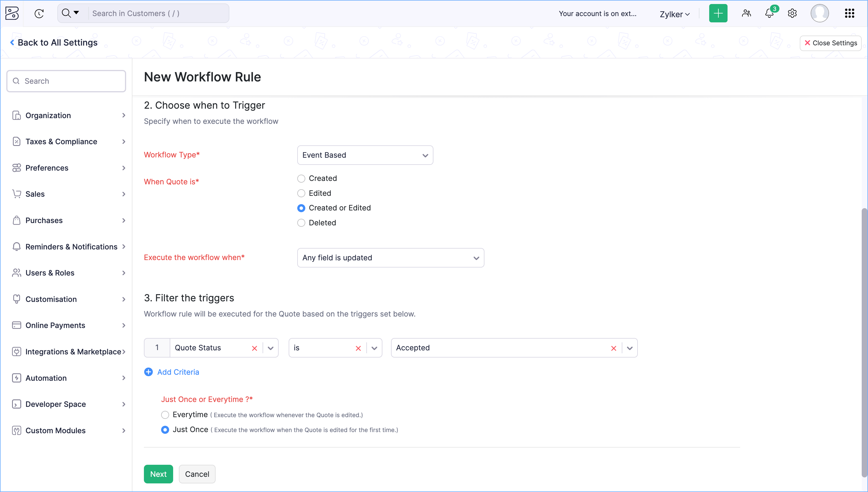
Task: Go Back to All Settings
Action: [x=54, y=42]
